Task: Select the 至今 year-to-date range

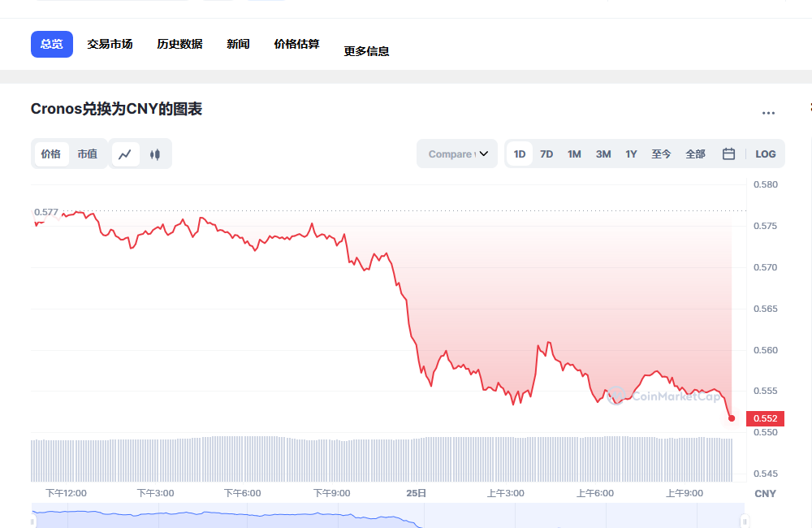Action: 661,154
